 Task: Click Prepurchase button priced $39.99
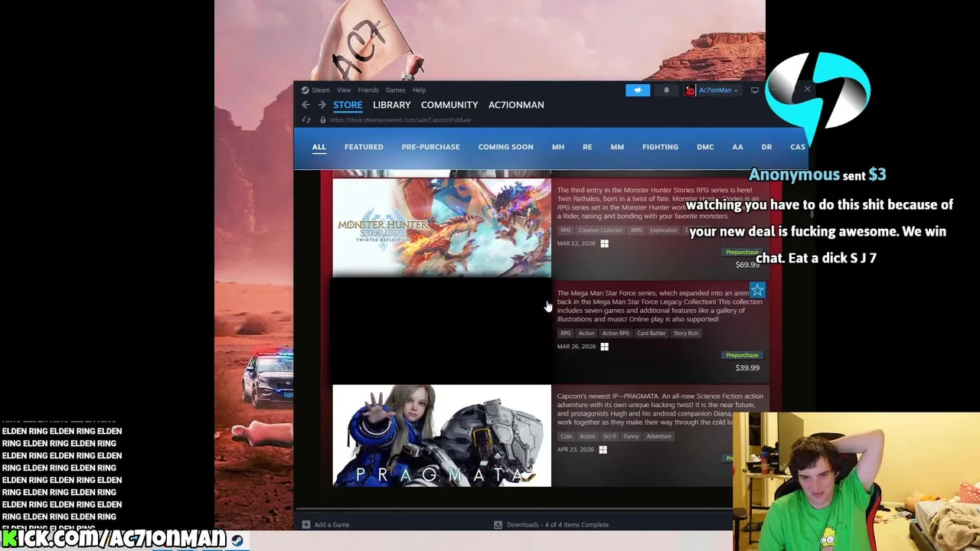742,355
